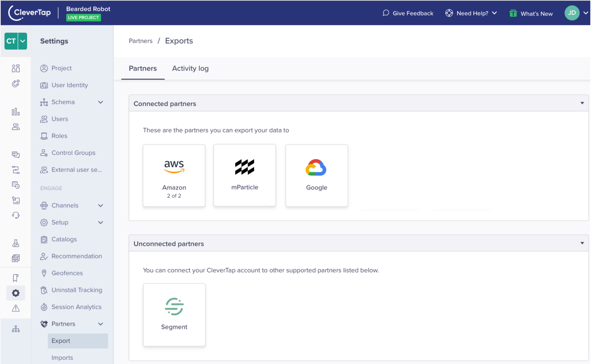Open the JD user avatar
Viewport: 591px width, 364px height.
572,13
